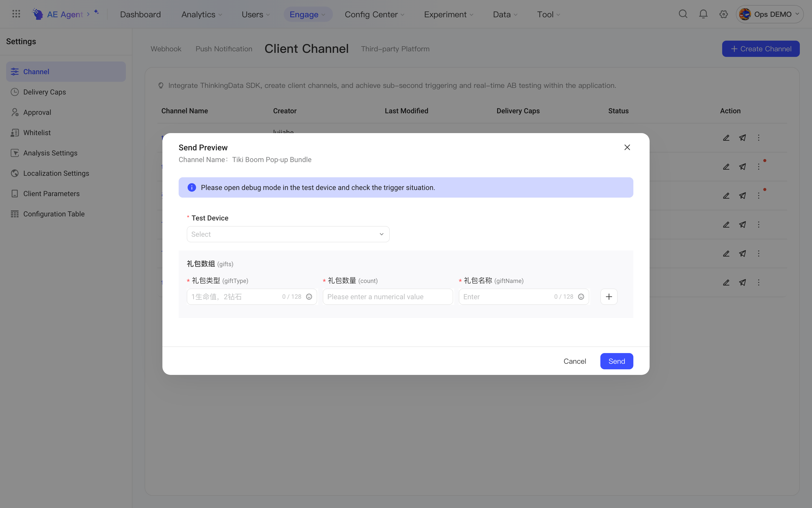Click the Send button
812x508 pixels.
(616, 361)
